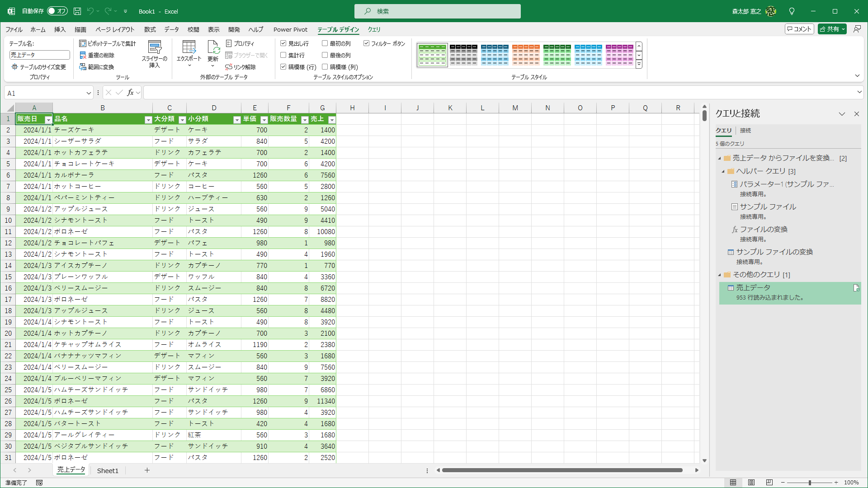The image size is (868, 488).
Task: Select the orange table style swatch
Action: click(x=526, y=55)
